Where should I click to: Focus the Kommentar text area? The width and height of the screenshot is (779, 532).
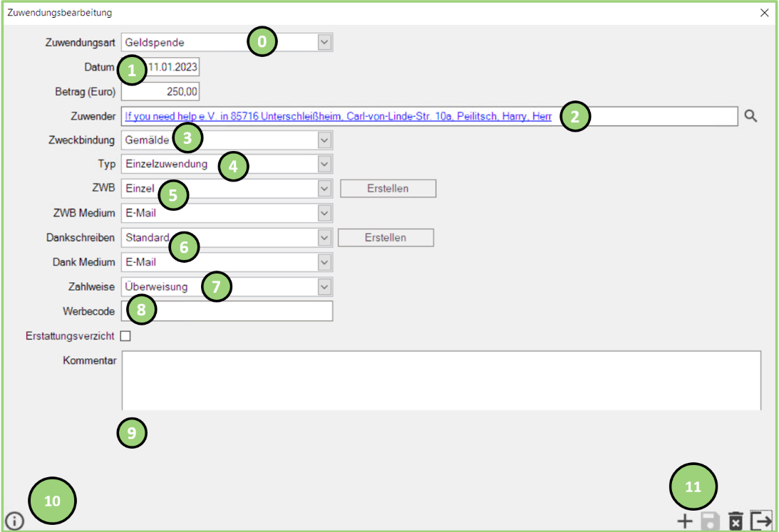(x=440, y=380)
